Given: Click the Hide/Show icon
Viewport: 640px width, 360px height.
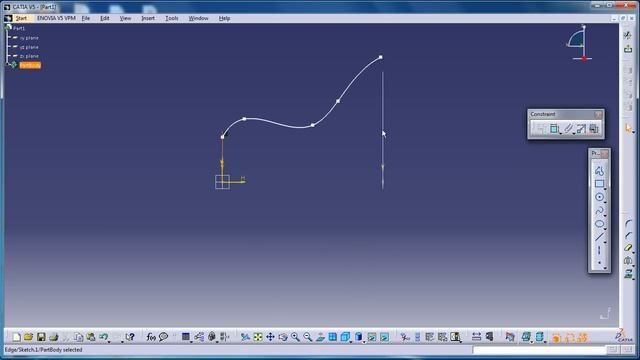Looking at the screenshot, I should (371, 337).
